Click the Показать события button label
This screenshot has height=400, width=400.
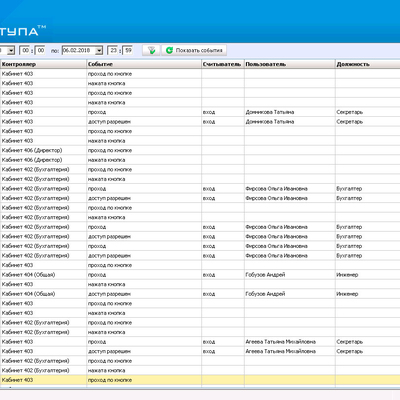pos(199,50)
